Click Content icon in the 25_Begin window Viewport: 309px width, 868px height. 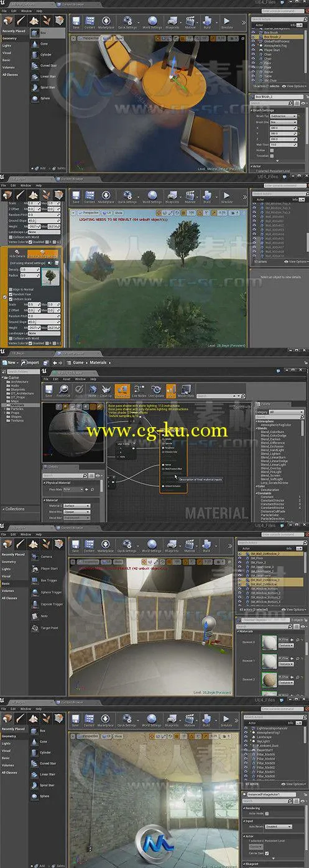[x=90, y=545]
